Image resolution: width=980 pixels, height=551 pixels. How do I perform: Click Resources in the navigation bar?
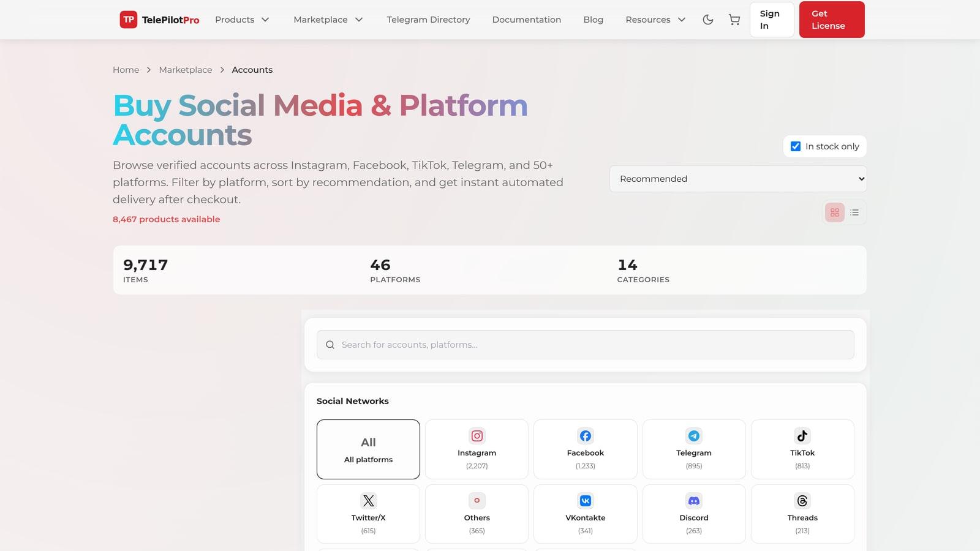[x=648, y=20]
